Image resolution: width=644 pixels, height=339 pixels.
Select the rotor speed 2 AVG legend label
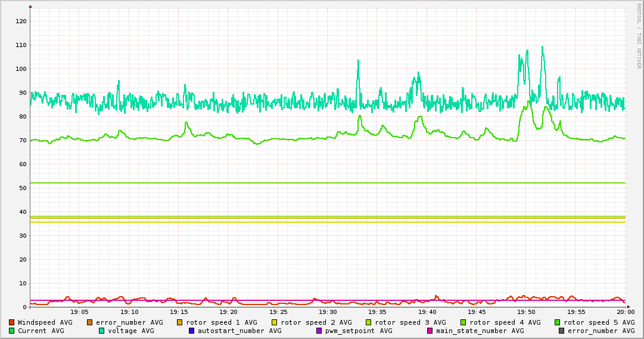pyautogui.click(x=316, y=322)
